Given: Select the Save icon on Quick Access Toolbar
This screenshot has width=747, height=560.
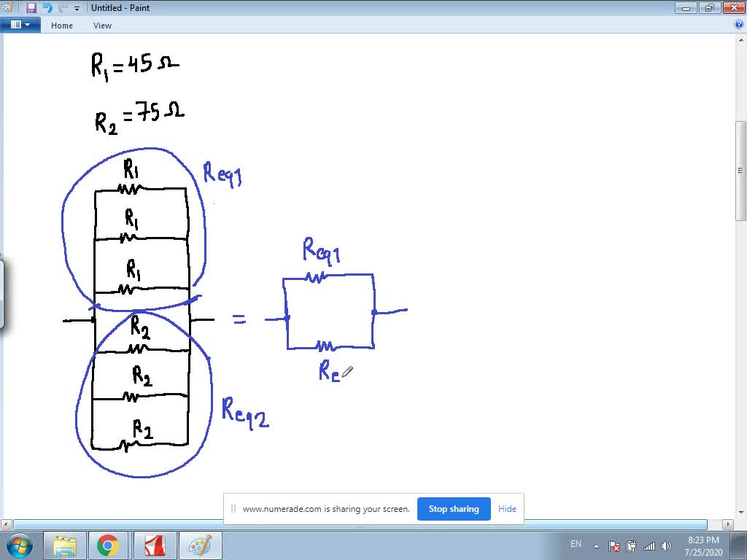Looking at the screenshot, I should point(30,7).
